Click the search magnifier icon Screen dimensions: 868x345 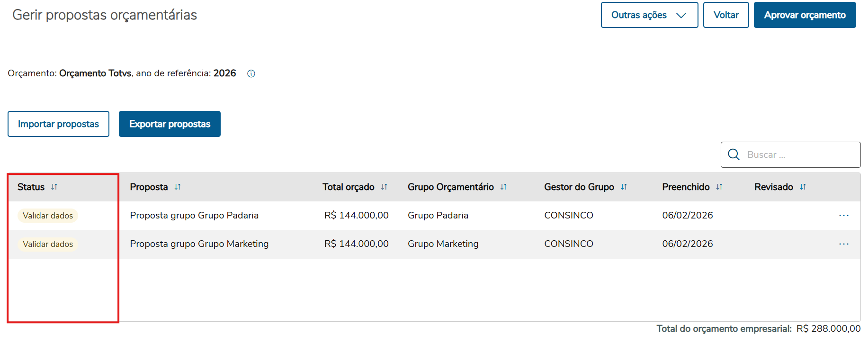coord(734,154)
